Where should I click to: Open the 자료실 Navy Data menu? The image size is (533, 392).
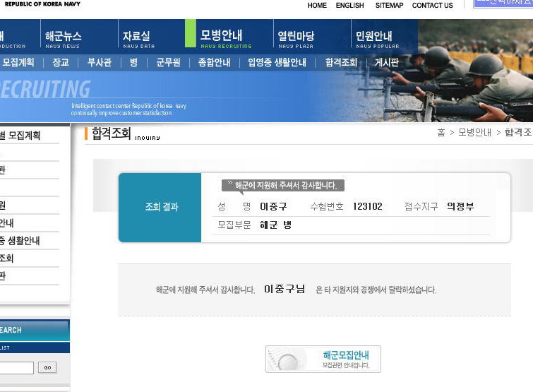coord(138,37)
